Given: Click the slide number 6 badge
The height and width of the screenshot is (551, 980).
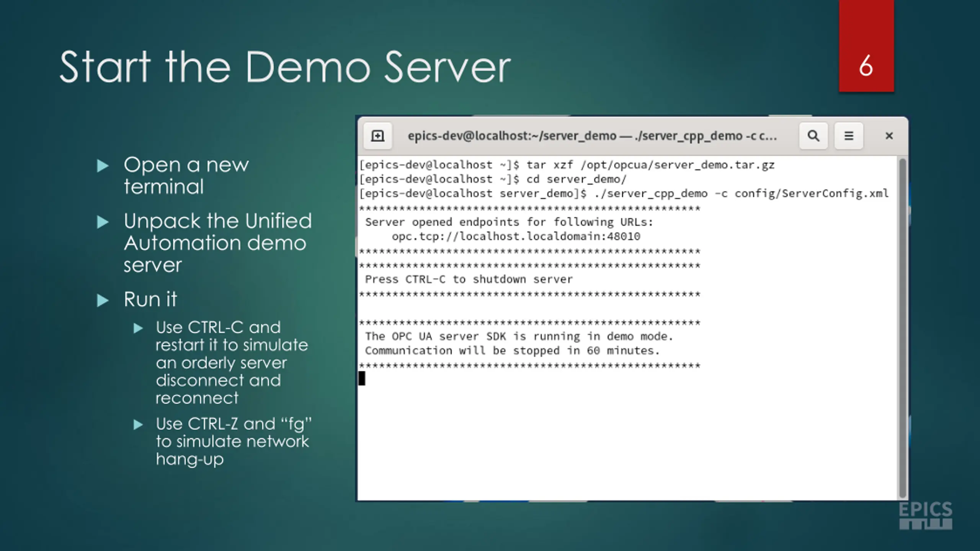Looking at the screenshot, I should (x=866, y=46).
